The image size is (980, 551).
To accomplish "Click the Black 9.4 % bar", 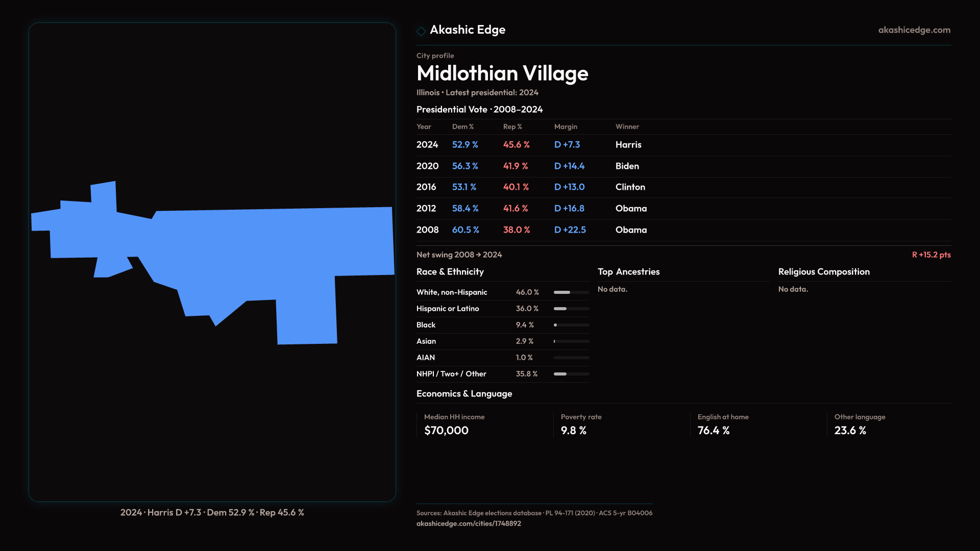I will 571,325.
